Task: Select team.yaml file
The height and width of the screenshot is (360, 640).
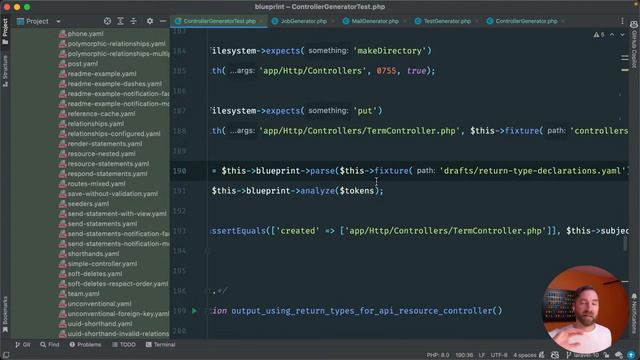Action: point(83,294)
